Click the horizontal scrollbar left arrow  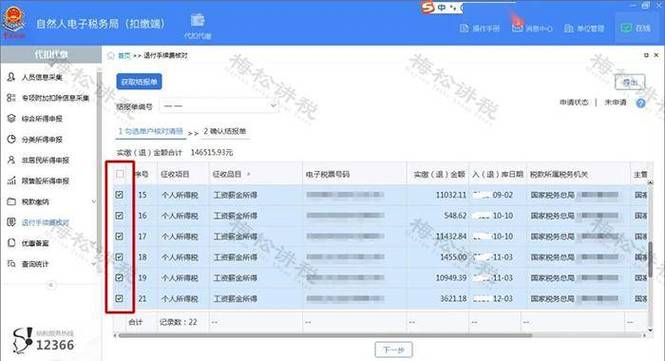(x=115, y=336)
